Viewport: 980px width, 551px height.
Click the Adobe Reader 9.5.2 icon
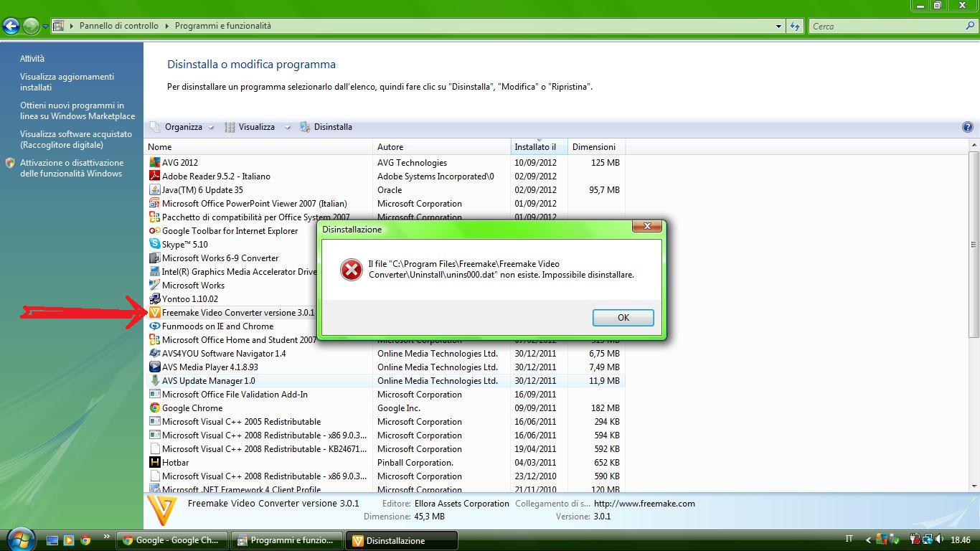(x=154, y=176)
